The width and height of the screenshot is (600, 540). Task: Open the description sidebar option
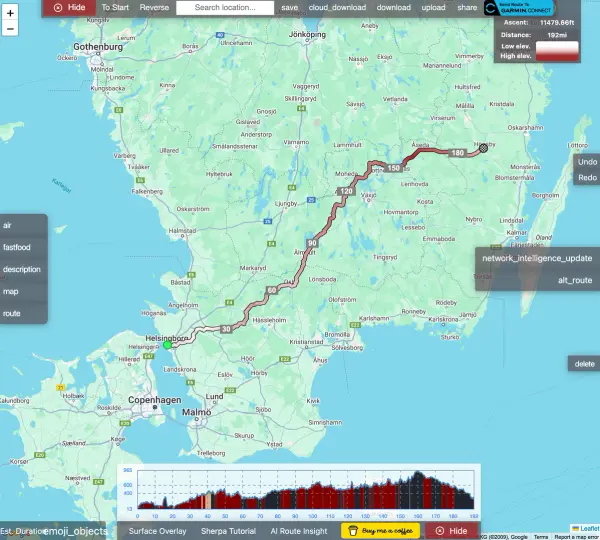[23, 269]
